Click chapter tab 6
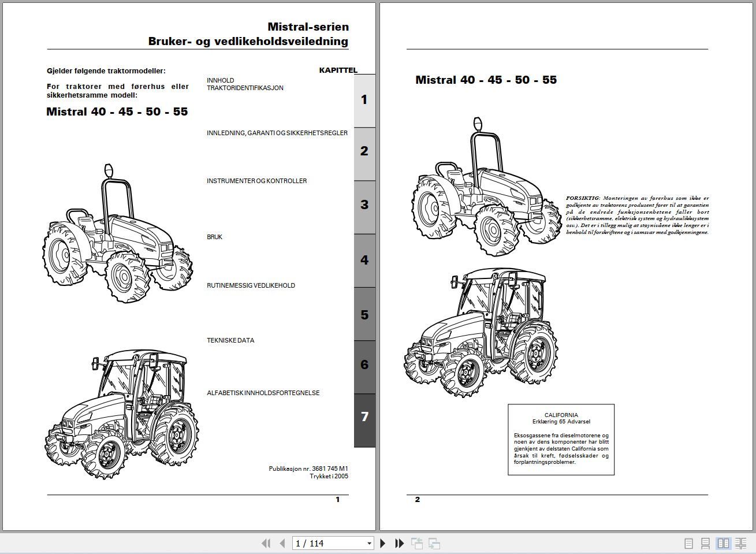 click(364, 367)
